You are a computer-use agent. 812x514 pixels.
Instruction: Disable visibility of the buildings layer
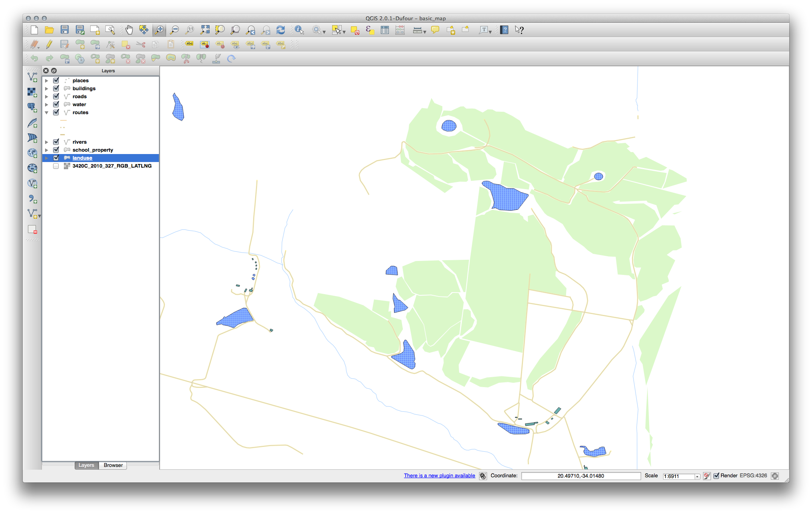tap(55, 88)
